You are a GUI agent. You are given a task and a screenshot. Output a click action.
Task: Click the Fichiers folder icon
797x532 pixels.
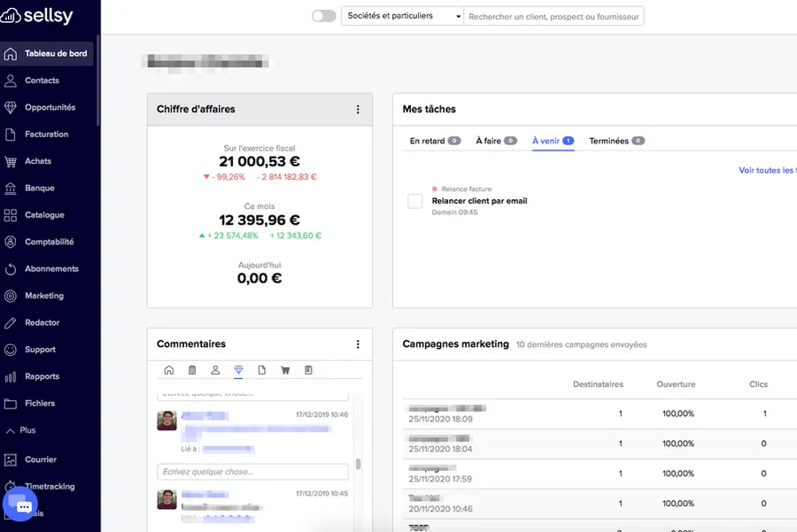[10, 404]
